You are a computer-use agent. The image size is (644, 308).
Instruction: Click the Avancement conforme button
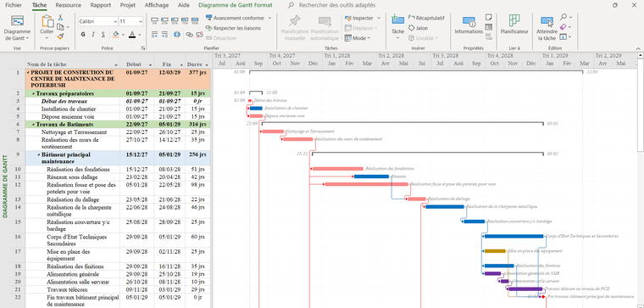tap(238, 18)
